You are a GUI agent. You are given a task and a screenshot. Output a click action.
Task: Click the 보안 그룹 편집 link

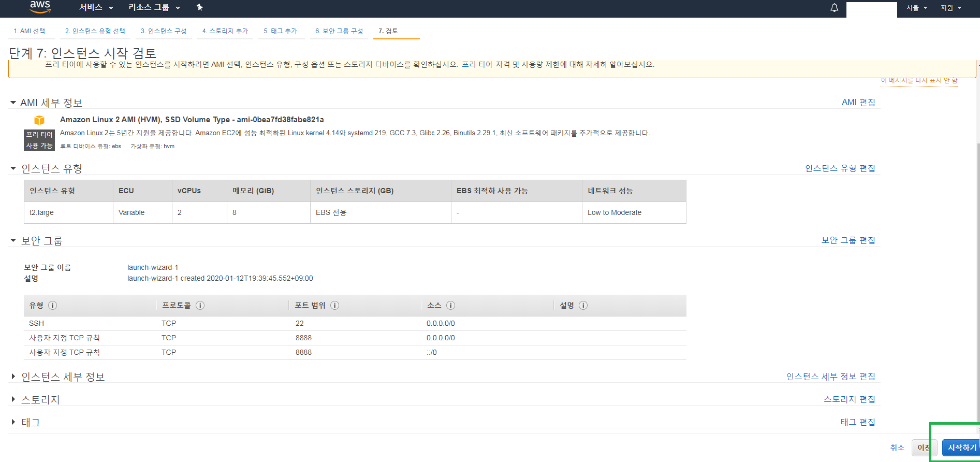pyautogui.click(x=849, y=240)
